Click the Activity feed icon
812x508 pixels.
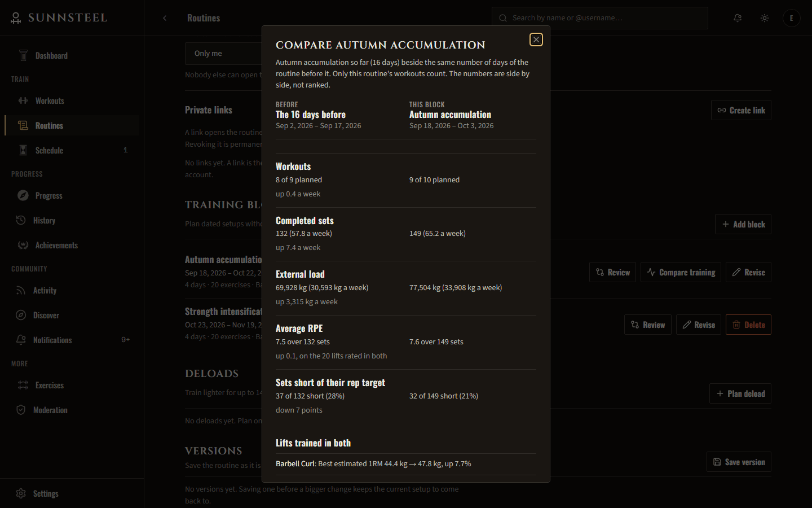pos(21,290)
